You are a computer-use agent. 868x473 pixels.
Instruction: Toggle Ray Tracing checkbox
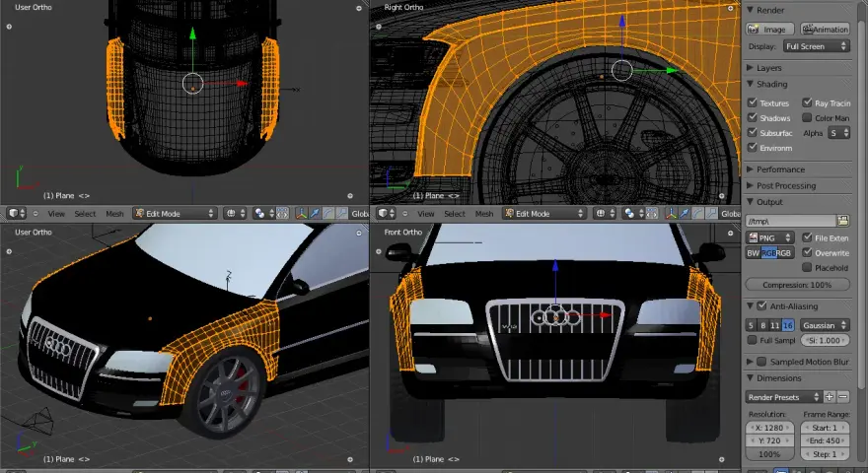click(807, 102)
